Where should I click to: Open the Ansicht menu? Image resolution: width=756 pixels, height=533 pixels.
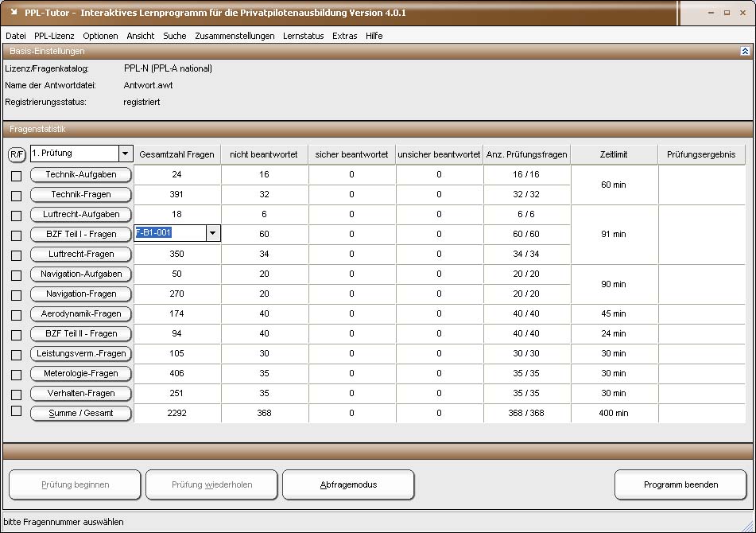click(x=140, y=36)
